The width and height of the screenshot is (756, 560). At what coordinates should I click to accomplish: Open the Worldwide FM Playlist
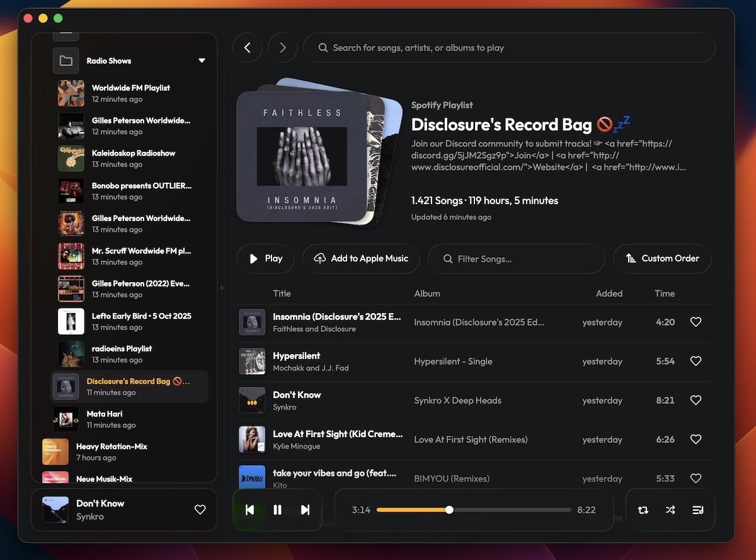[129, 93]
